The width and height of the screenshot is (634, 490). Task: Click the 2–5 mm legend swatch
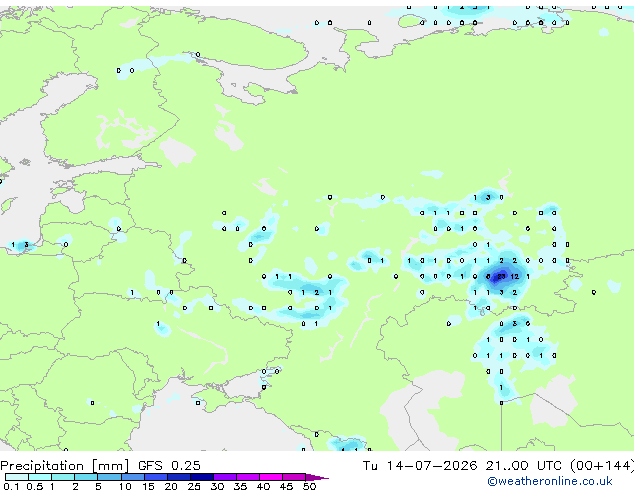(86, 477)
